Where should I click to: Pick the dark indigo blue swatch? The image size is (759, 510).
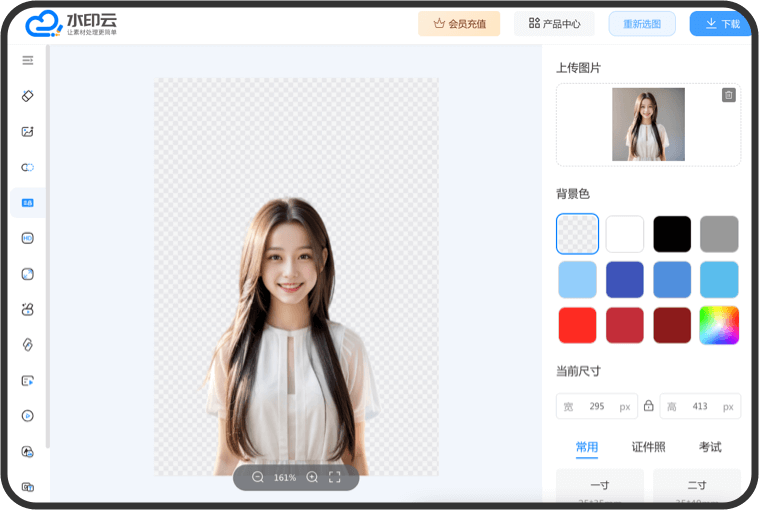(625, 280)
